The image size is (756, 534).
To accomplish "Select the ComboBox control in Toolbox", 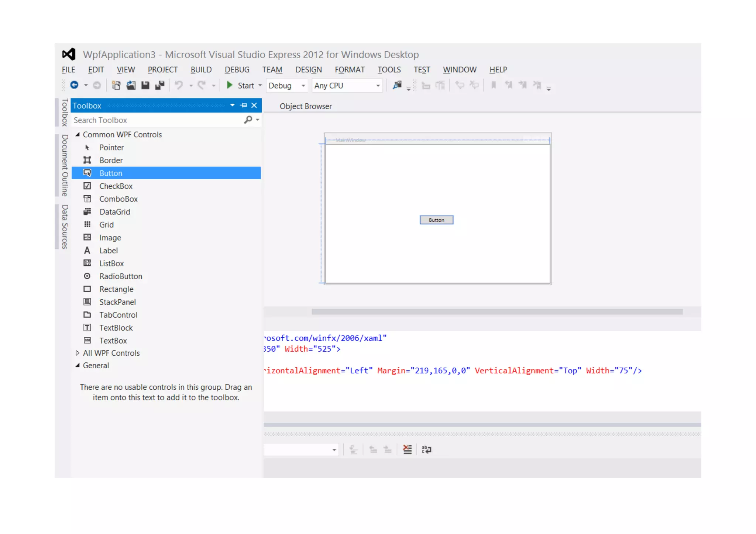I will (x=166, y=199).
